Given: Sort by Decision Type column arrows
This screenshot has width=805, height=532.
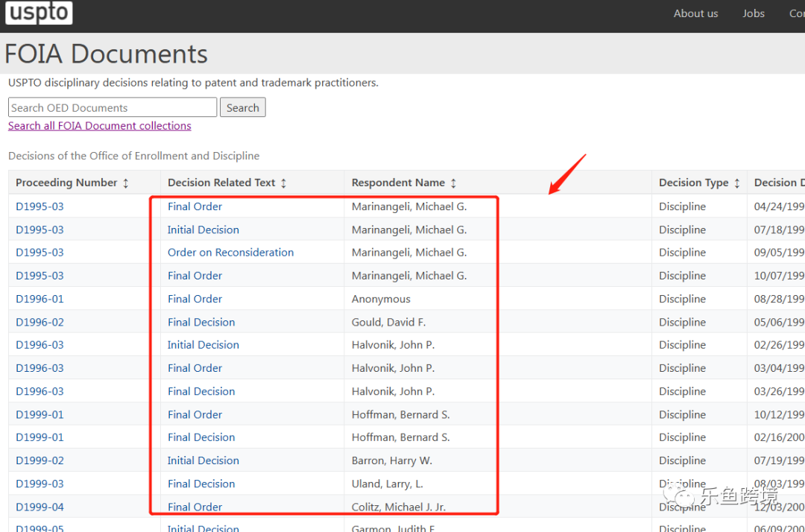Looking at the screenshot, I should pos(737,183).
